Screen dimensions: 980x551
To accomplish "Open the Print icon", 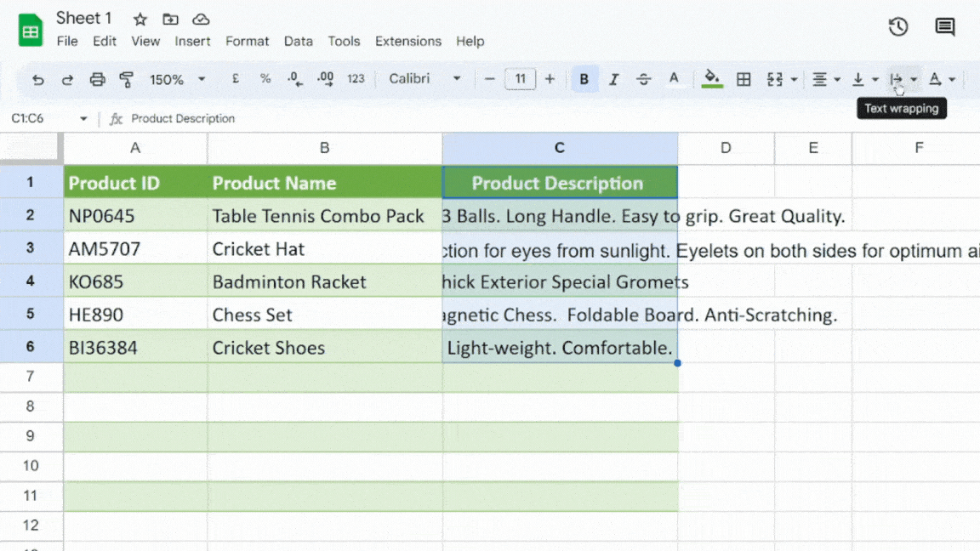I will (97, 79).
